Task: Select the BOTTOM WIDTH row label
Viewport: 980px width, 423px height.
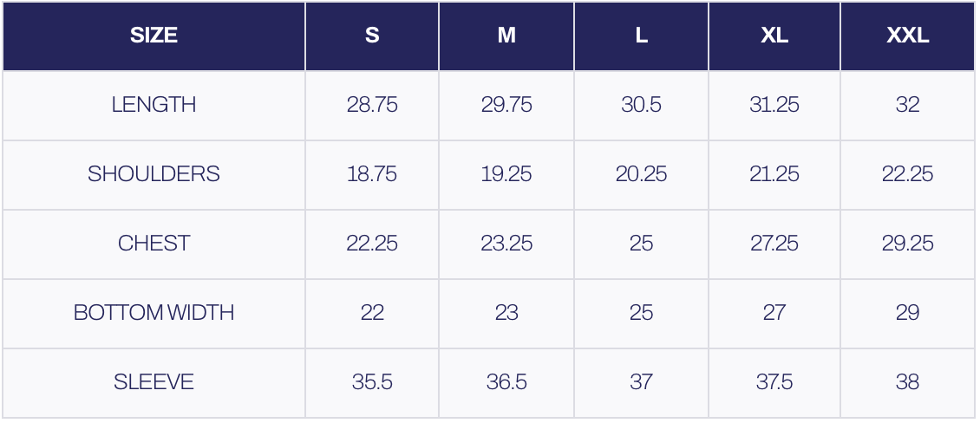Action: pyautogui.click(x=154, y=313)
